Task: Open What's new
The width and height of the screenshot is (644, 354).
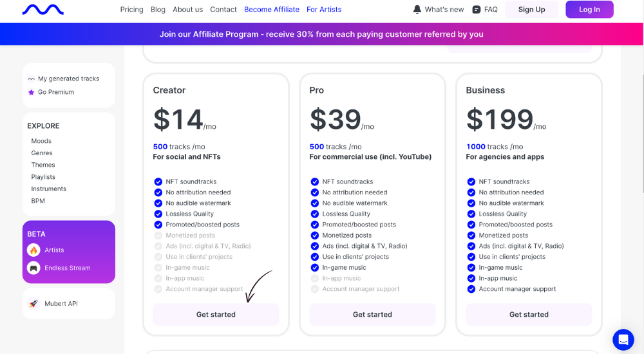Action: coord(444,10)
